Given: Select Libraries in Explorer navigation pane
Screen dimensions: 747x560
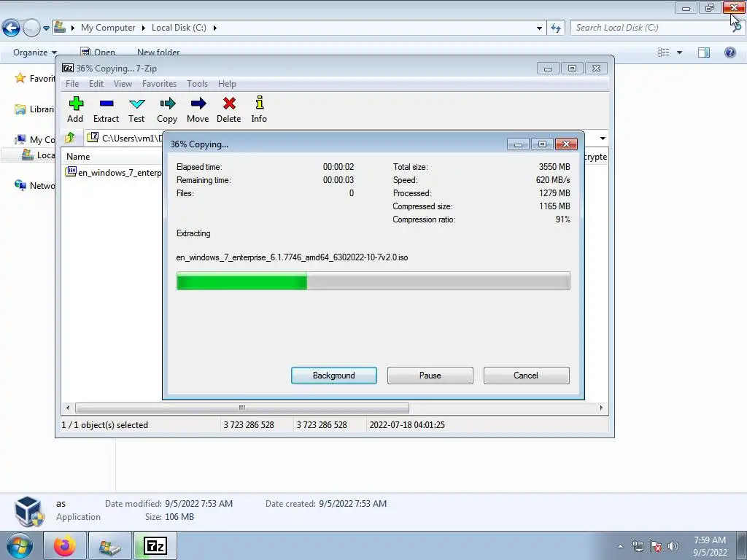Looking at the screenshot, I should click(x=34, y=109).
